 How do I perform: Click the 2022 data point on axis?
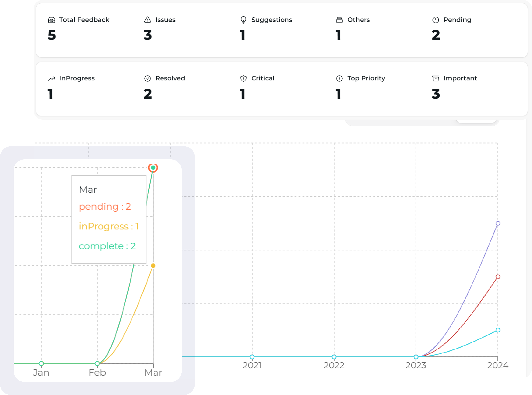click(334, 357)
